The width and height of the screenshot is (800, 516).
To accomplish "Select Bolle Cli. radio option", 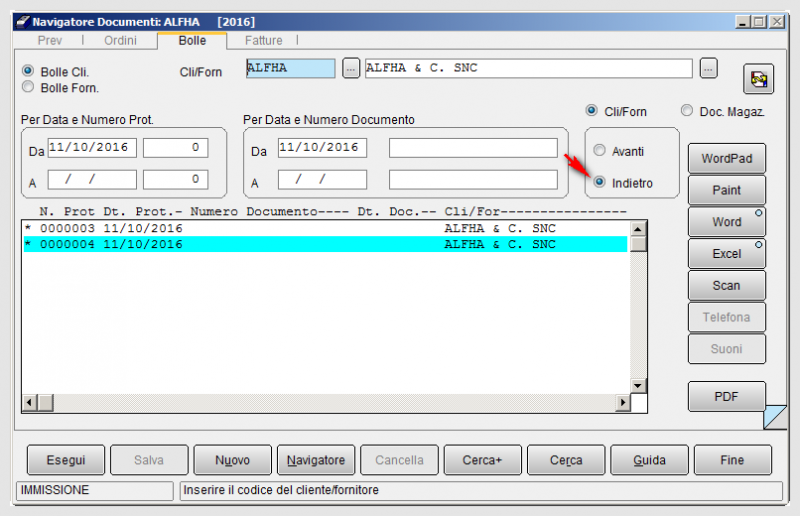I will [x=28, y=70].
